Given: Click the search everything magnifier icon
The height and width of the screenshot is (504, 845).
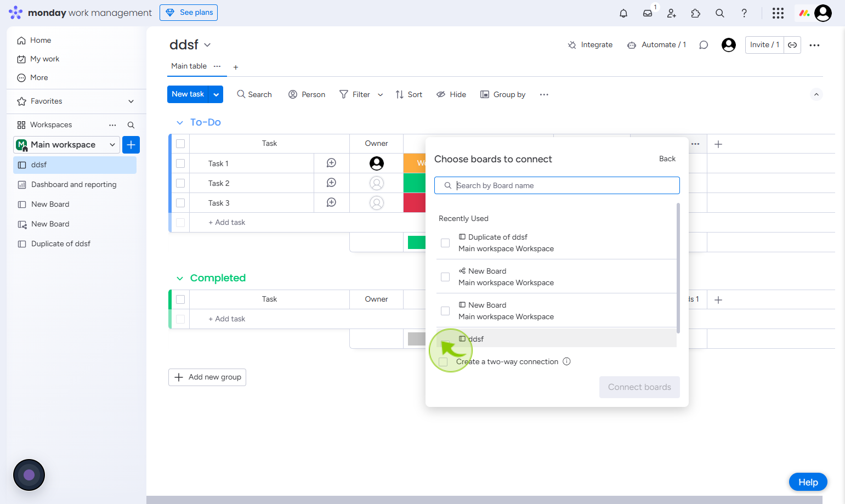Looking at the screenshot, I should click(x=720, y=13).
